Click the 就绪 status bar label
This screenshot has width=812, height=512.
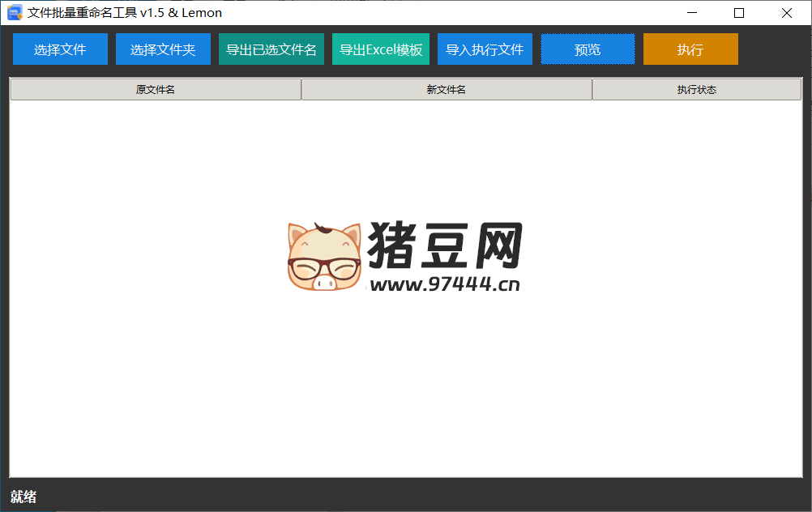click(x=24, y=497)
